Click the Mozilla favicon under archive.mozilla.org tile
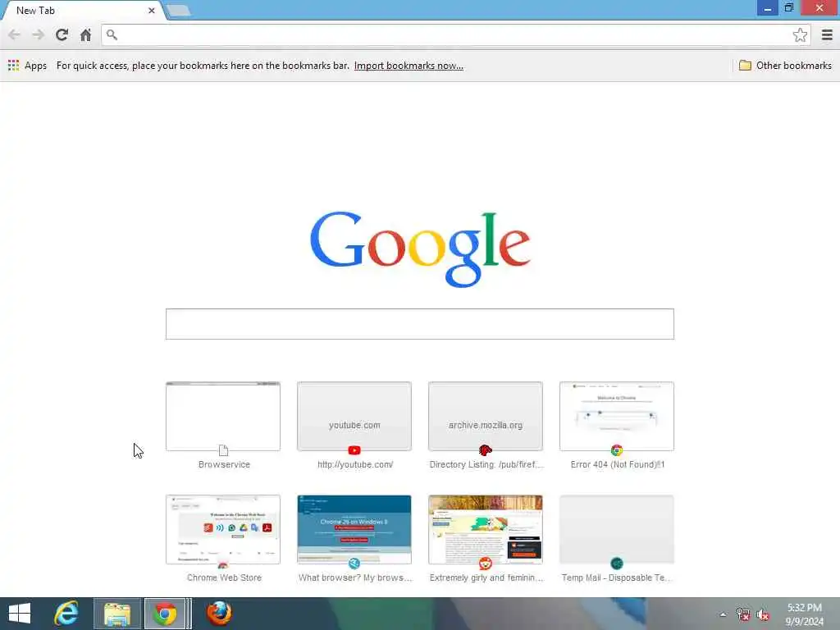This screenshot has height=630, width=840. [486, 450]
